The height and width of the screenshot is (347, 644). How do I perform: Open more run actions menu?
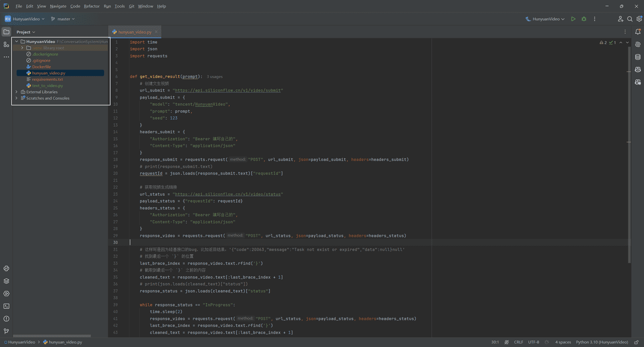click(594, 19)
